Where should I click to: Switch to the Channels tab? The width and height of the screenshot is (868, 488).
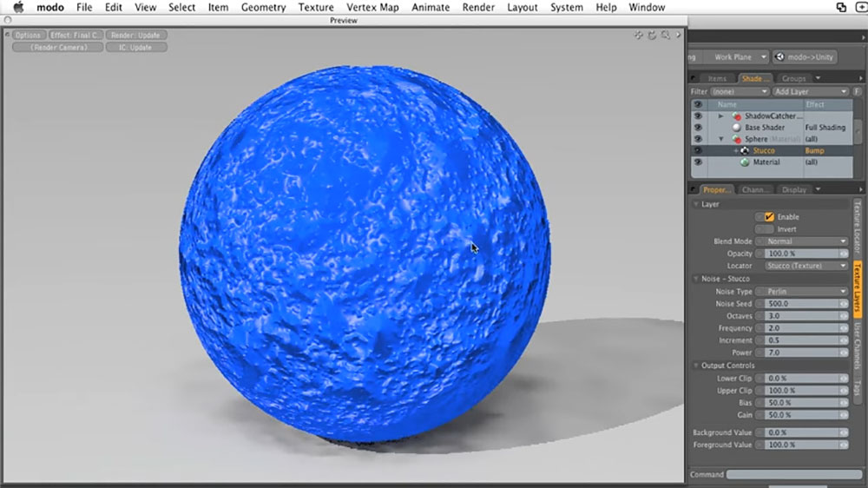(755, 189)
